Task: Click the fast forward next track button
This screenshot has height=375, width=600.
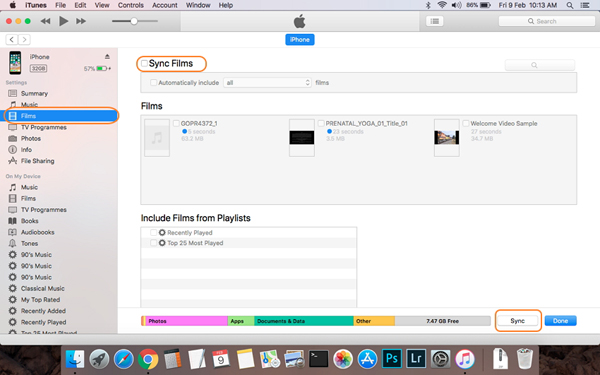Action: 81,21
